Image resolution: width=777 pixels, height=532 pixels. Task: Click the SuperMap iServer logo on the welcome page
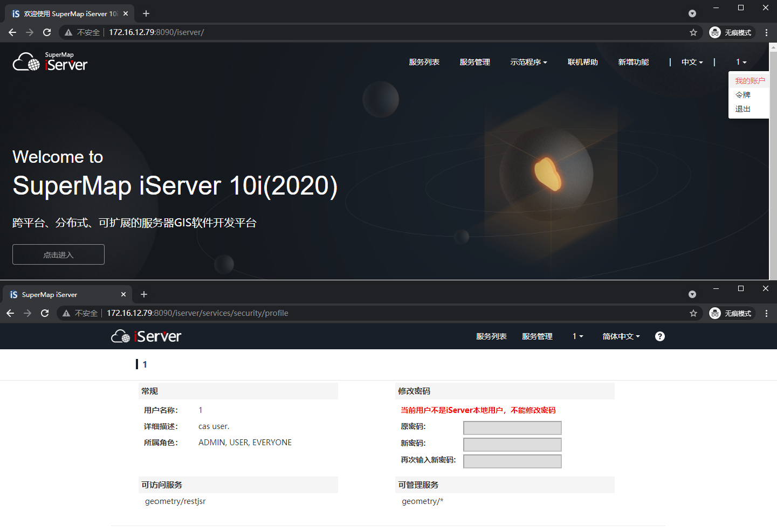(x=50, y=62)
